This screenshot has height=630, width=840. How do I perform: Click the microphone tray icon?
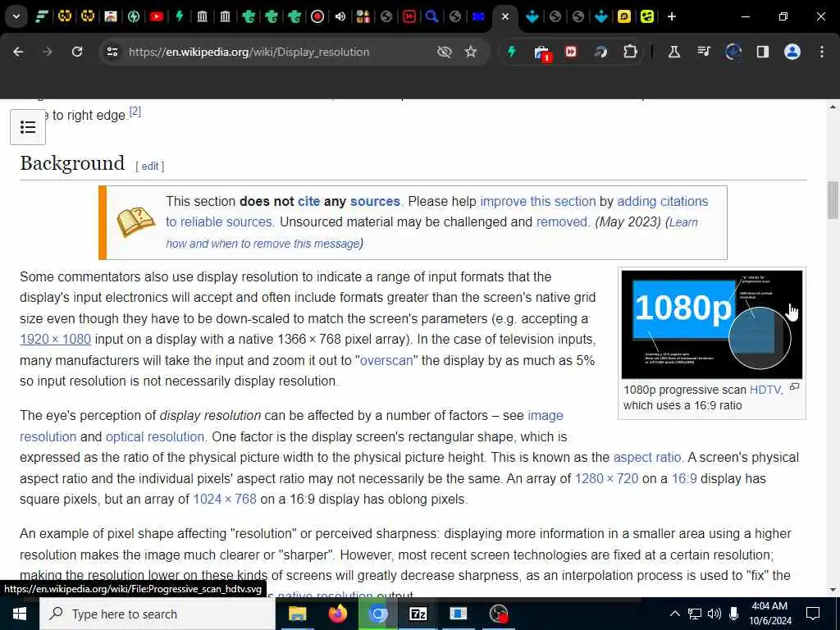[734, 614]
